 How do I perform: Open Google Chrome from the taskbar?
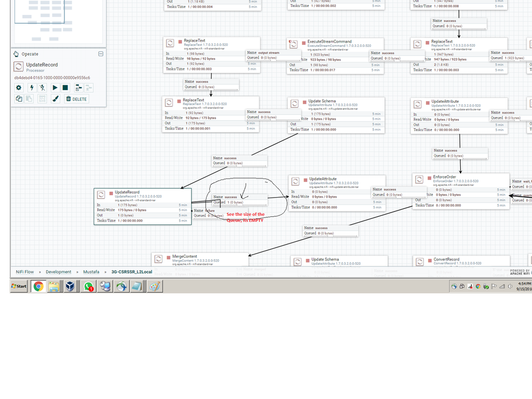[38, 286]
